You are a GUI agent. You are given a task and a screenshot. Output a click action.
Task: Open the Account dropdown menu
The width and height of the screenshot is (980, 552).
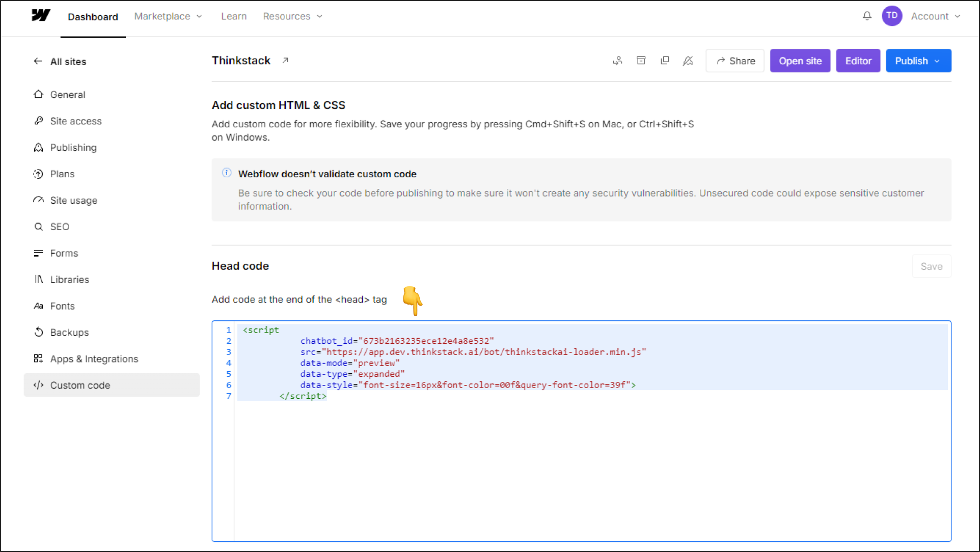point(936,16)
